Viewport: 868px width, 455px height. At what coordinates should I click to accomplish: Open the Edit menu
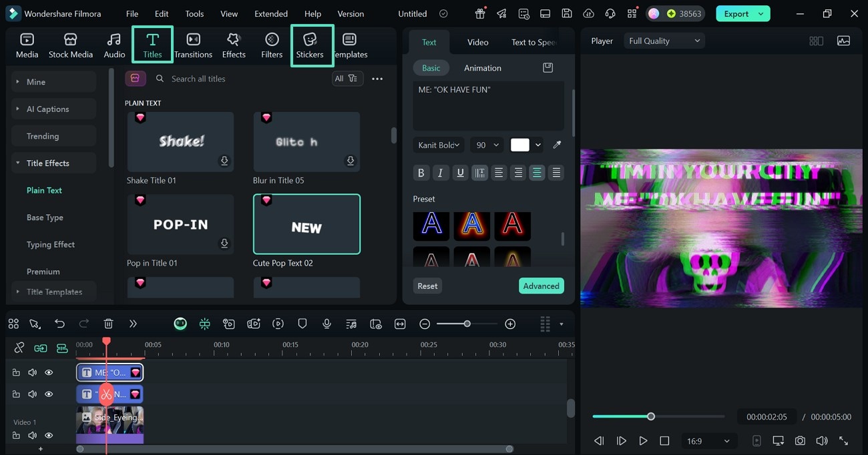(x=162, y=13)
